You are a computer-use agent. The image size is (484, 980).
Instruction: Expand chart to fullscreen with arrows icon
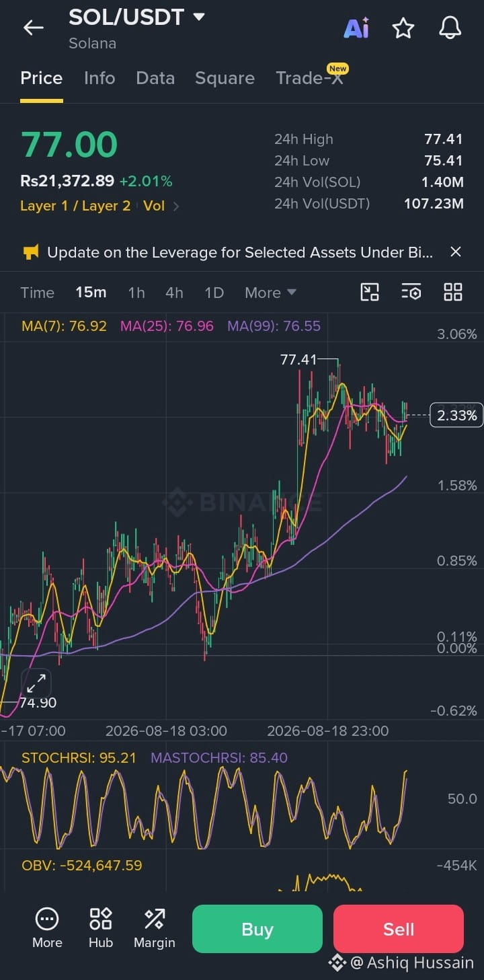(x=36, y=683)
